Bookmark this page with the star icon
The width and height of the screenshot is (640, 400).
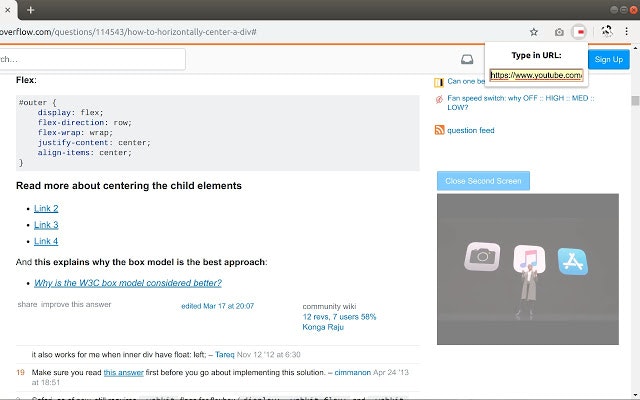pyautogui.click(x=534, y=32)
